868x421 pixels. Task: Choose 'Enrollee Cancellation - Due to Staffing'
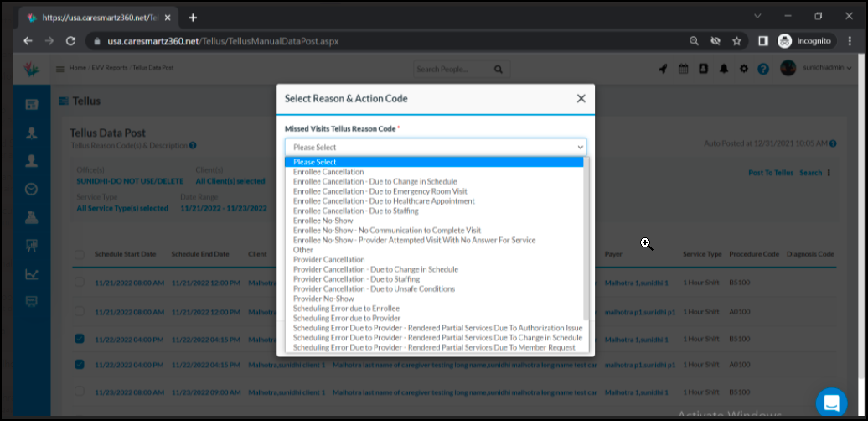(x=355, y=210)
